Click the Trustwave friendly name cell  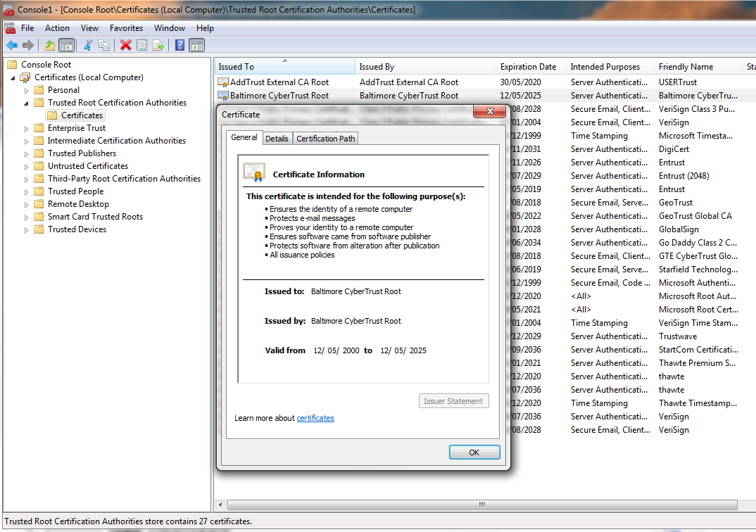[678, 336]
